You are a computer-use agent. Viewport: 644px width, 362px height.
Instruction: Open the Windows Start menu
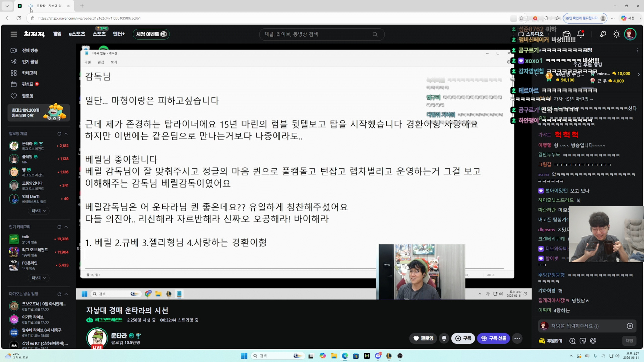click(x=244, y=356)
